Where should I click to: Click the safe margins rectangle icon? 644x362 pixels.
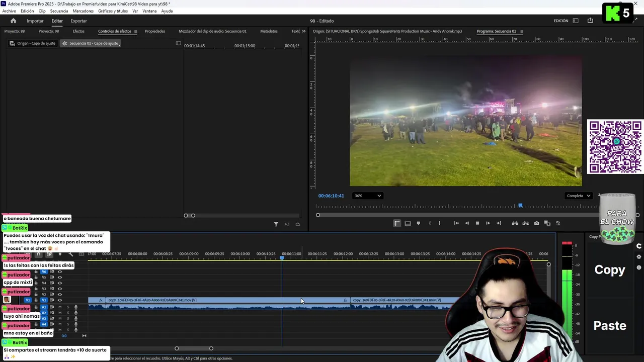pyautogui.click(x=408, y=223)
